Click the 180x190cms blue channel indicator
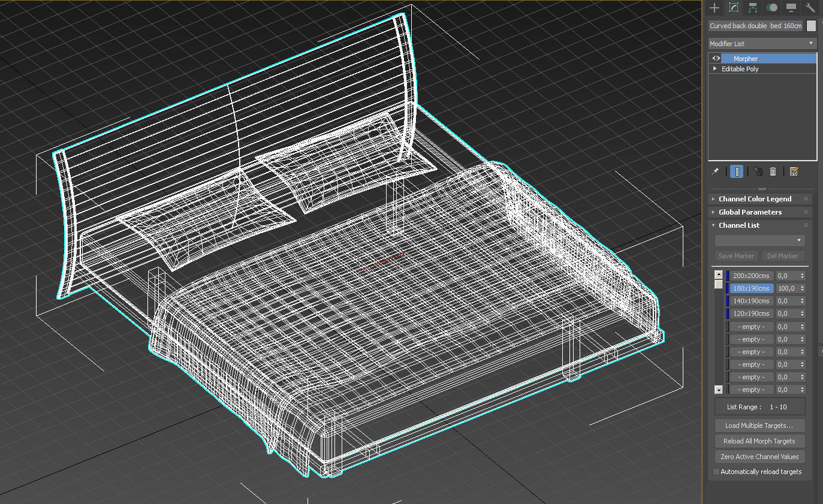823x504 pixels. pyautogui.click(x=728, y=288)
